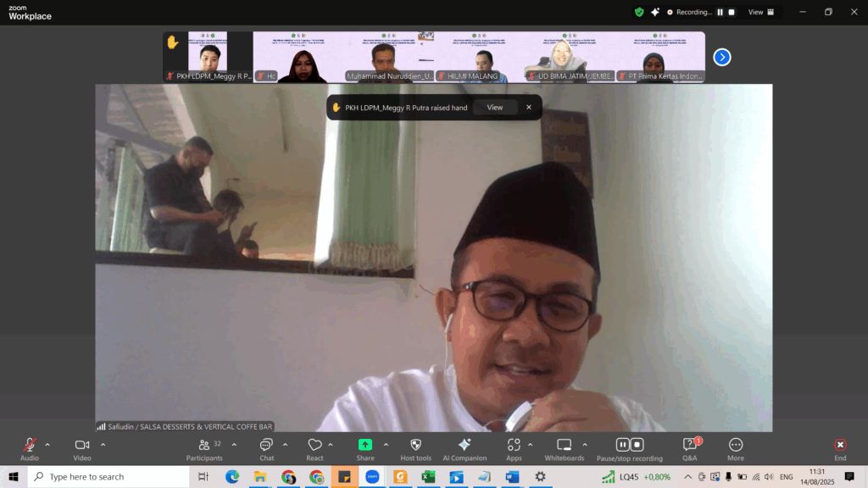Dismiss the raised hand notification

(x=529, y=108)
